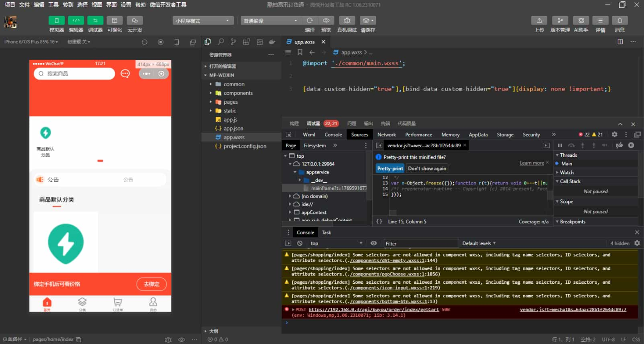The width and height of the screenshot is (644, 344).
Task: Click the 真机调试 bug icon
Action: pyautogui.click(x=347, y=21)
